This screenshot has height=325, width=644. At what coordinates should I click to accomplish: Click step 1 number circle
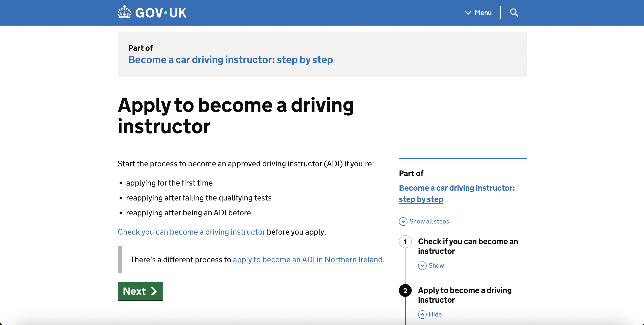(405, 242)
